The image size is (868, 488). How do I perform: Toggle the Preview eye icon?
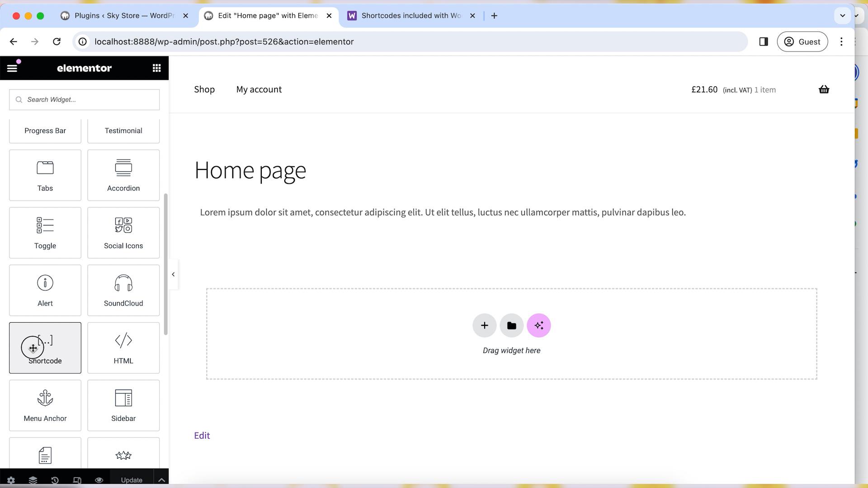(x=99, y=480)
